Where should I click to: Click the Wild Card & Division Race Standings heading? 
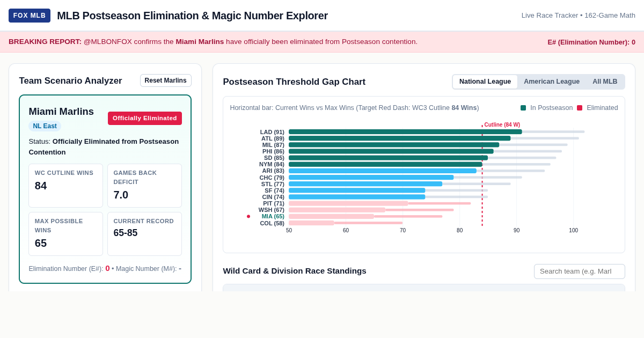coord(295,271)
